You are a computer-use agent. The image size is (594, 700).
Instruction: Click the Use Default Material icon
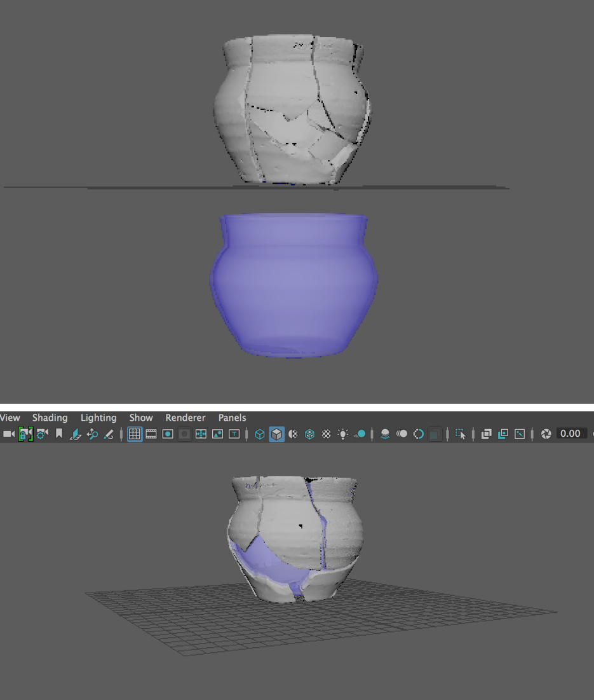point(293,434)
